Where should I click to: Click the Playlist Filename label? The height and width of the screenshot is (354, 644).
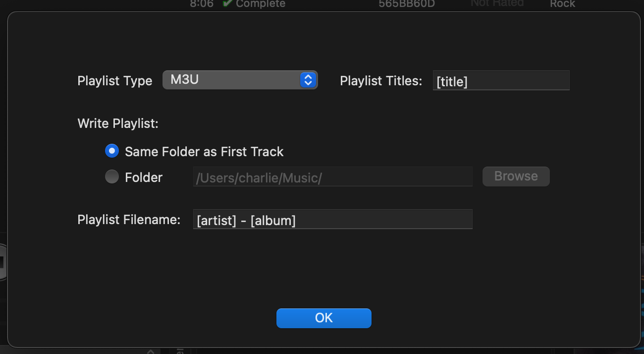tap(129, 220)
